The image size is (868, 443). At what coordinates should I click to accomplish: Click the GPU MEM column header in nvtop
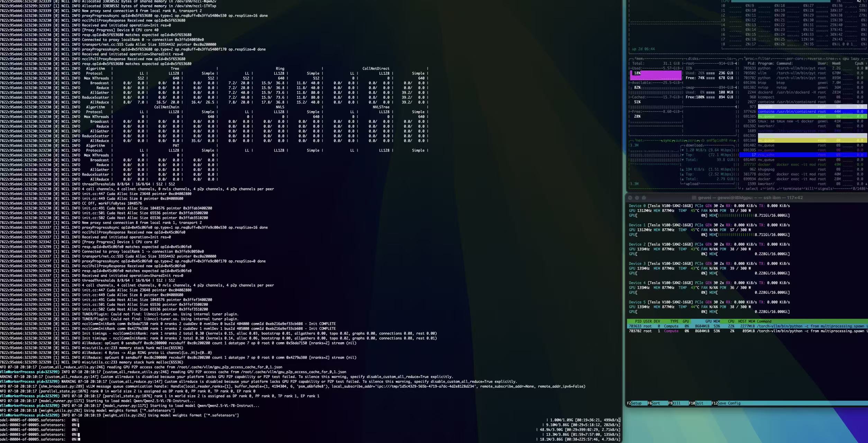(712, 322)
